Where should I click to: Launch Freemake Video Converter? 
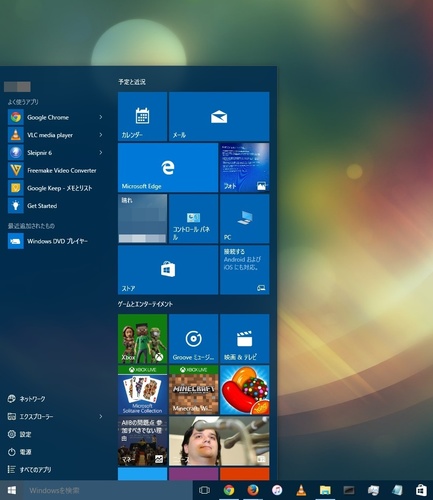pos(55,170)
